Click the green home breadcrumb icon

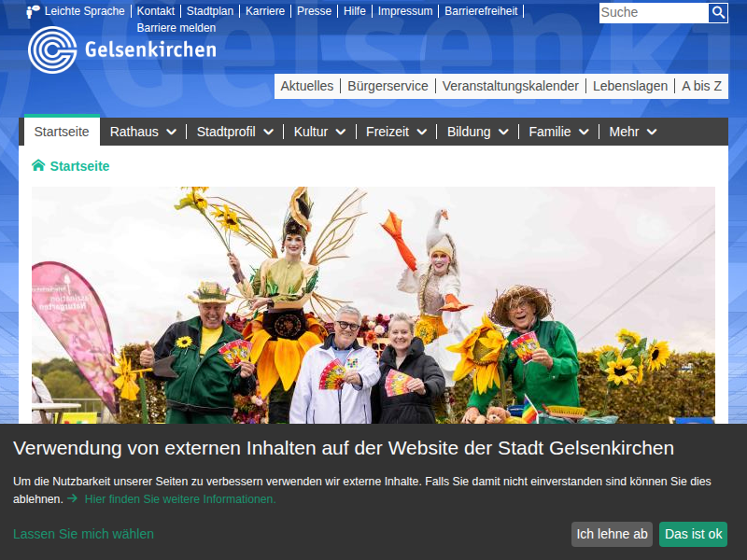(38, 165)
